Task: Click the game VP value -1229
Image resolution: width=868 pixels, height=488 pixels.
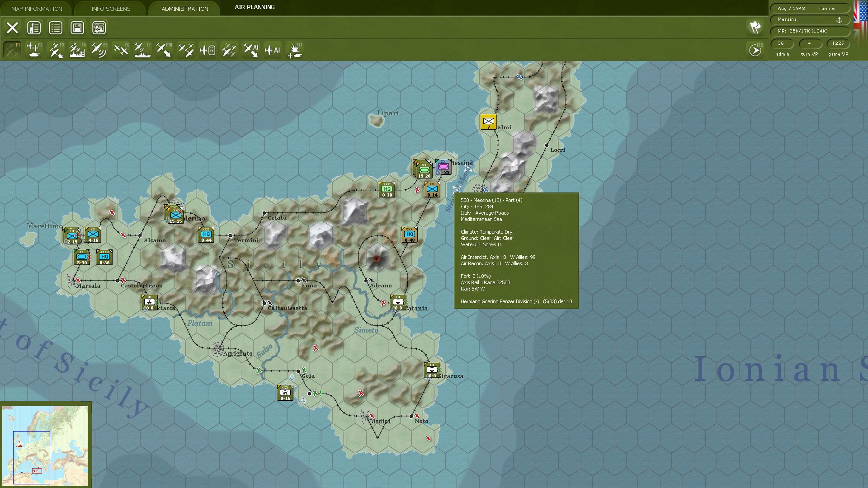Action: coord(838,43)
